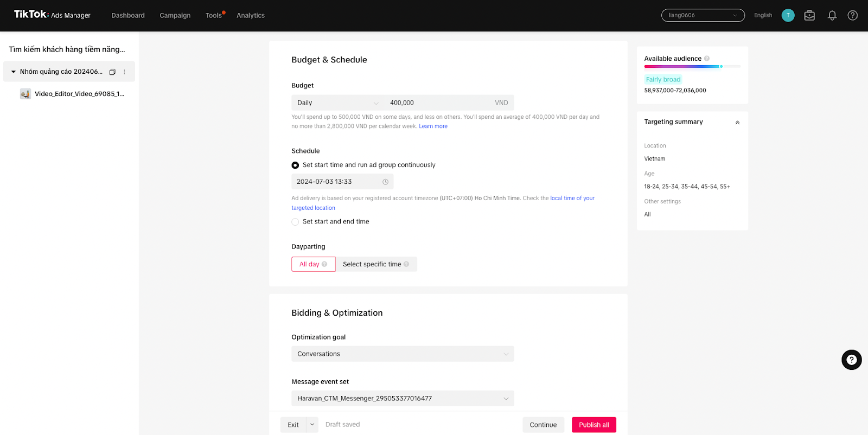Open the business center briefcase icon

(x=809, y=16)
